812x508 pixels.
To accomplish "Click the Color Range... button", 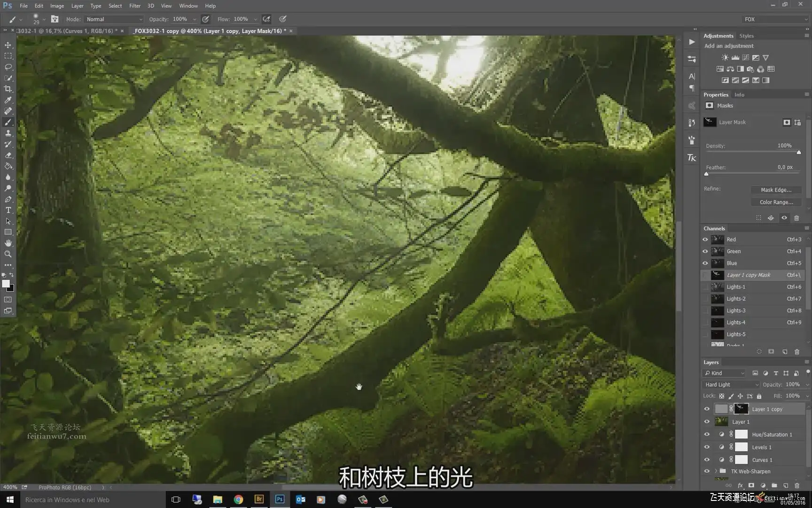I will pyautogui.click(x=776, y=202).
